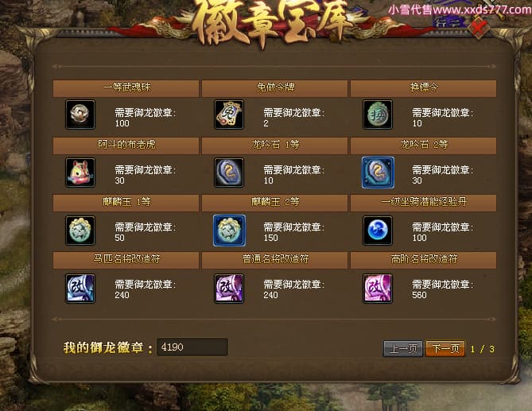Screen dimensions: 532x411
Task: Click the 一等武魂珠 title header
Action: [126, 88]
